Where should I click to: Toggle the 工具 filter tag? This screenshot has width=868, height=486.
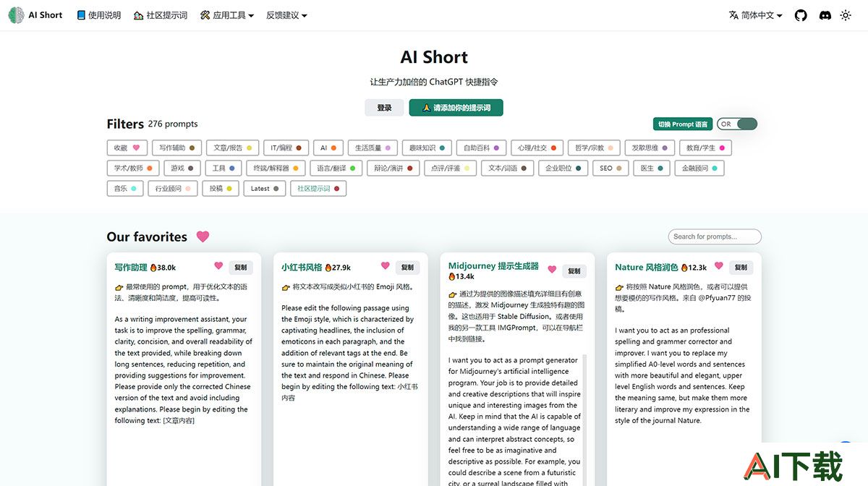[224, 168]
